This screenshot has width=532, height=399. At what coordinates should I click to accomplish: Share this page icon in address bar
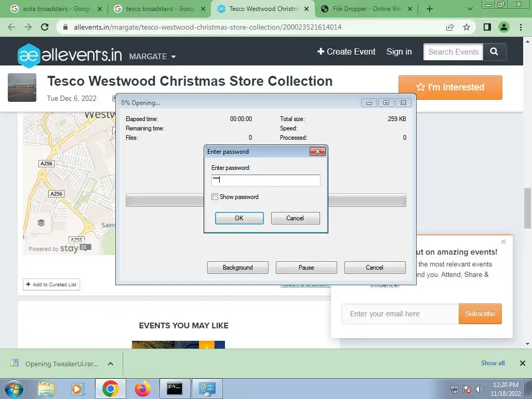(450, 27)
